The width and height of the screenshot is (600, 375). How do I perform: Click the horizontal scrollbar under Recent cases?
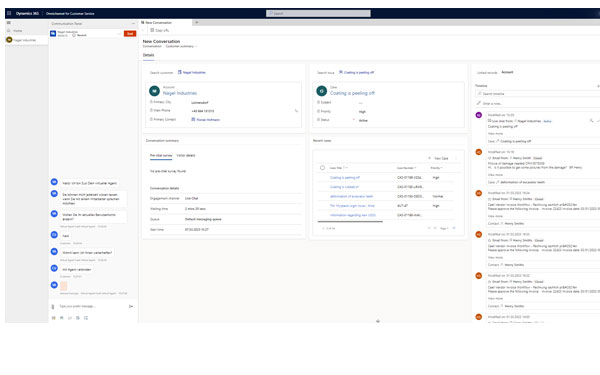(x=350, y=222)
